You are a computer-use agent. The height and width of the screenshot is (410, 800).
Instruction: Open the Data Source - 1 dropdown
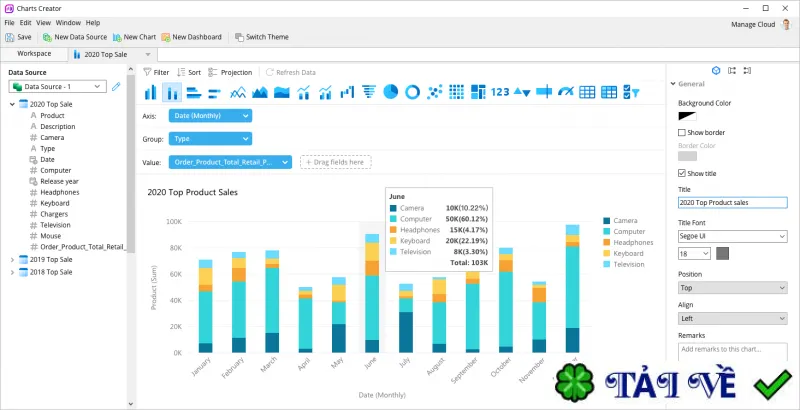pos(57,87)
